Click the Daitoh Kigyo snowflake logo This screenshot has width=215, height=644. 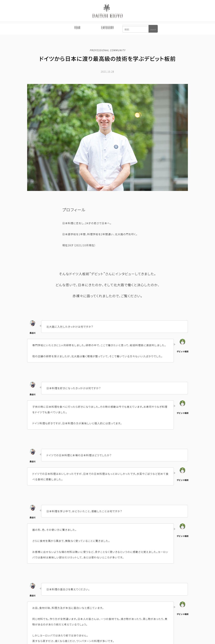click(x=107, y=11)
